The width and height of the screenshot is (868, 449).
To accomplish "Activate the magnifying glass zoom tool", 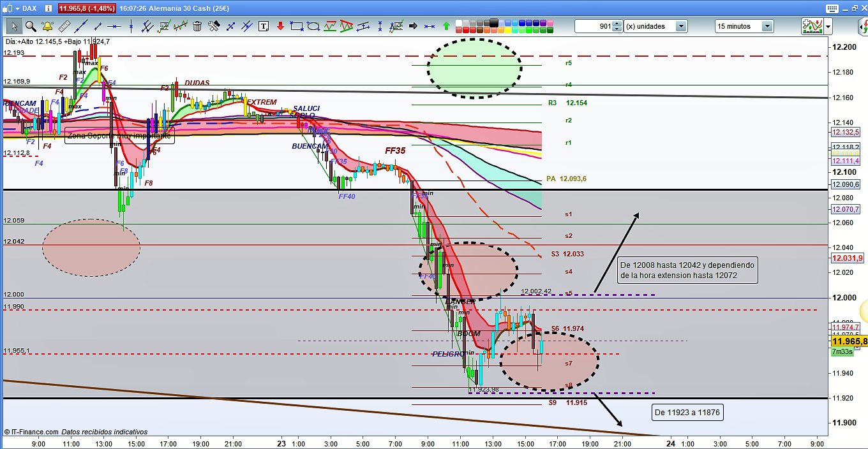I will 30,26.
